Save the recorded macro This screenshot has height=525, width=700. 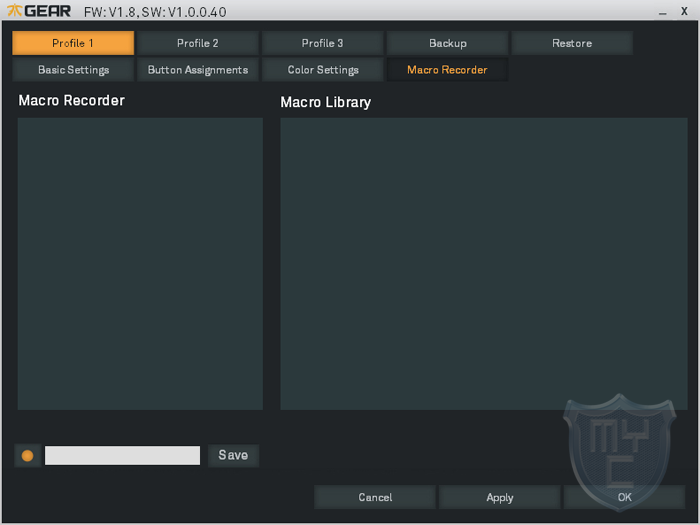tap(233, 455)
